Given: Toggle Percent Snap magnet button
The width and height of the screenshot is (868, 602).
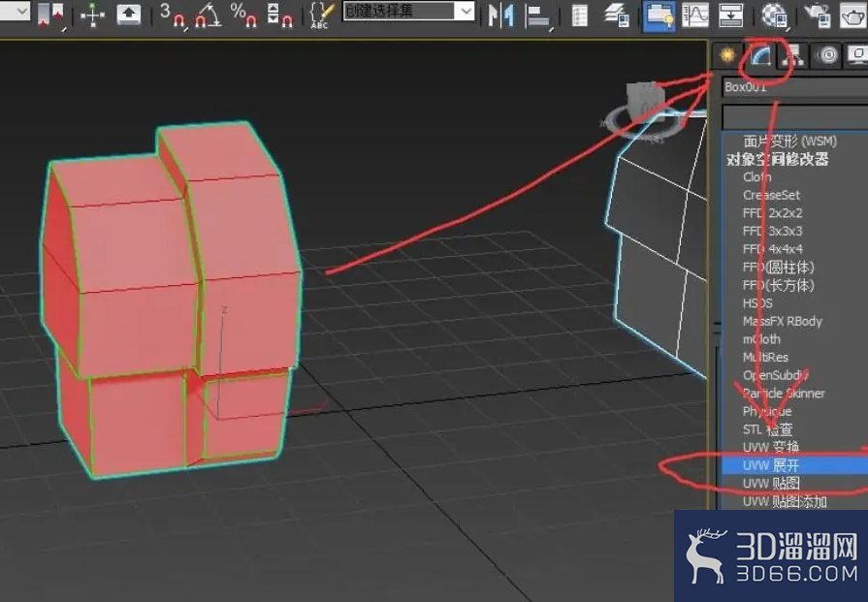Looking at the screenshot, I should 243,15.
